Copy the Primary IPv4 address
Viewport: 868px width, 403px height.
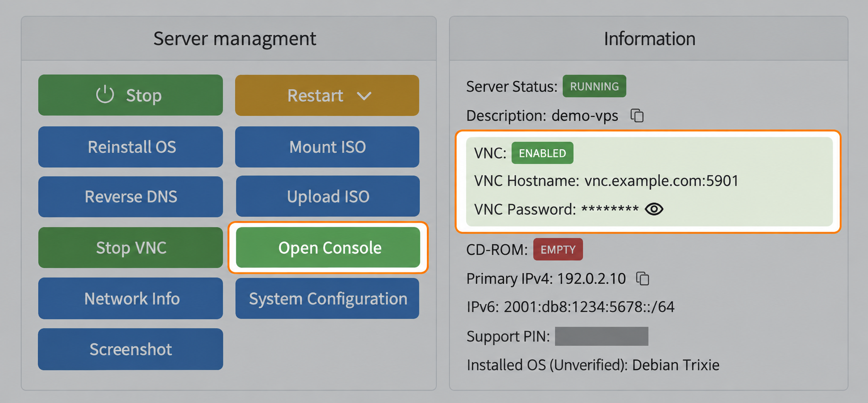tap(643, 279)
